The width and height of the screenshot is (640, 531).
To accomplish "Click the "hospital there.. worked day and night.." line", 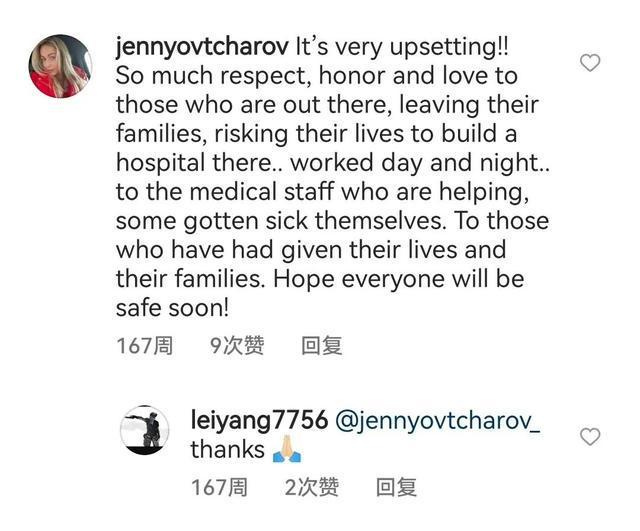I will [x=333, y=163].
